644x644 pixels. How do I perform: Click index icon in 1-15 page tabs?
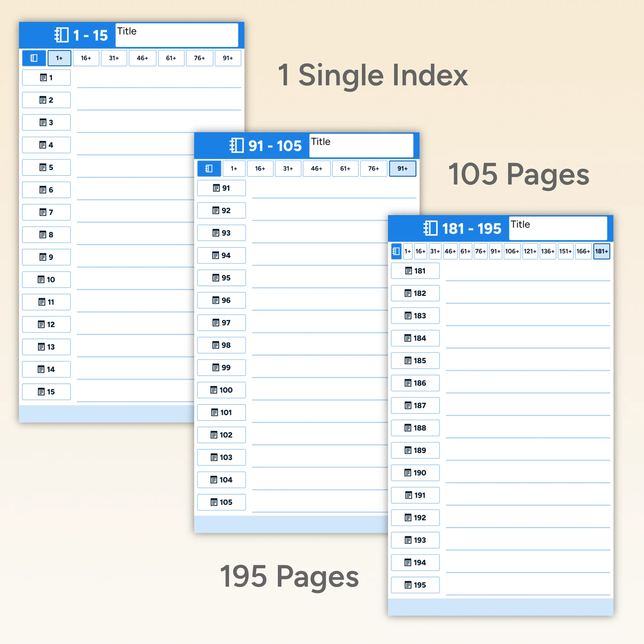point(34,58)
